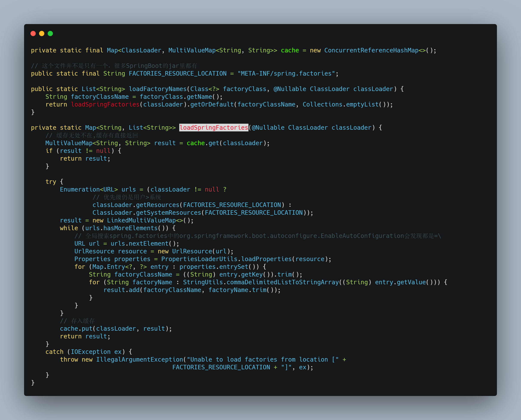Click the highlighted loadSpringFactories method name
Viewport: 521px width, 420px height.
[x=214, y=128]
